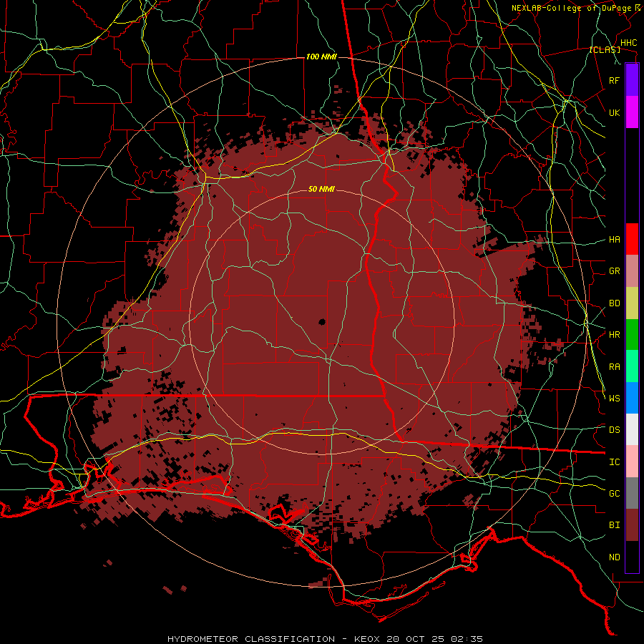Click the UK magenta legend swatch
Viewport: 644px width, 644px height.
(632, 112)
